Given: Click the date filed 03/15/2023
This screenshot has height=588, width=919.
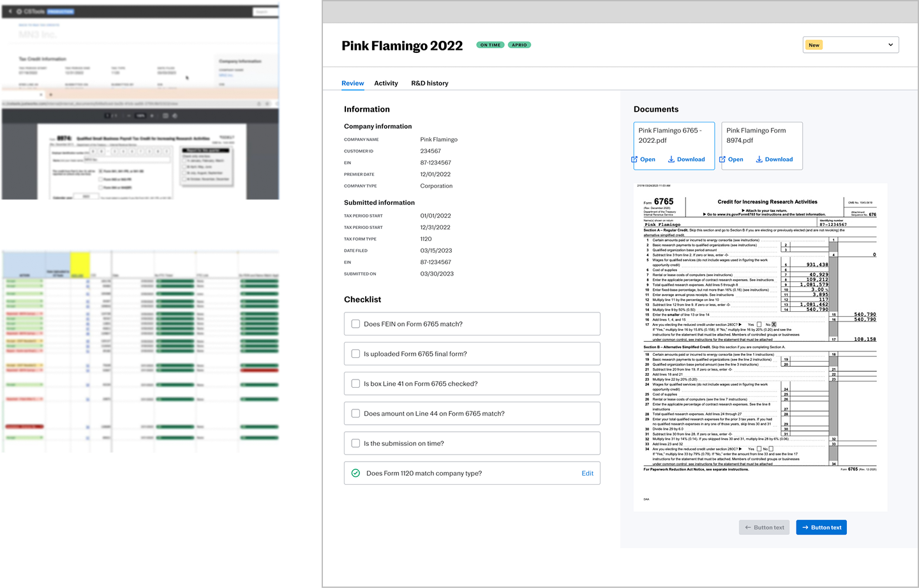Looking at the screenshot, I should tap(436, 251).
